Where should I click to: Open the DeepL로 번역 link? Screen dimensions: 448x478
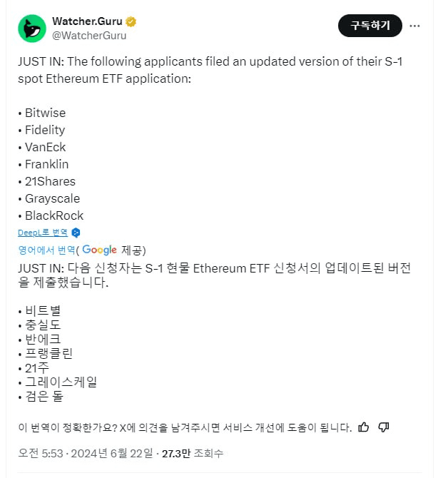pyautogui.click(x=43, y=233)
